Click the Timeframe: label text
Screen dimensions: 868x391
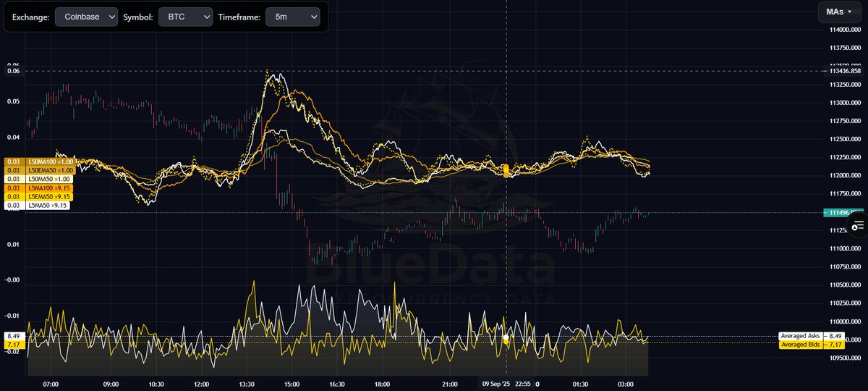point(239,17)
